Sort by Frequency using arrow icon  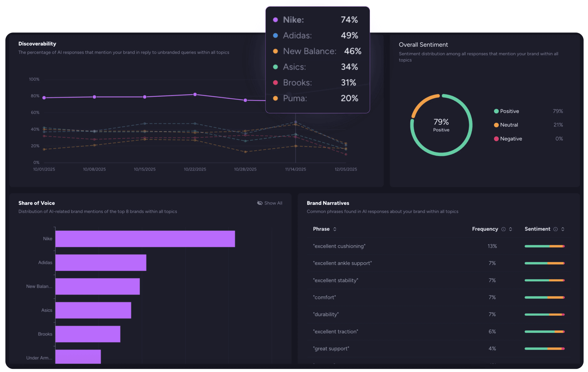coord(510,229)
